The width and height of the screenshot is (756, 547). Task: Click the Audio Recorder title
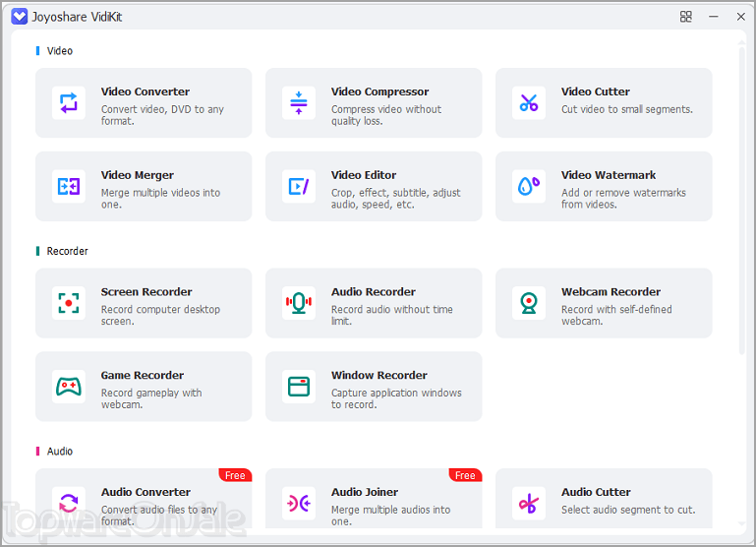click(x=374, y=292)
